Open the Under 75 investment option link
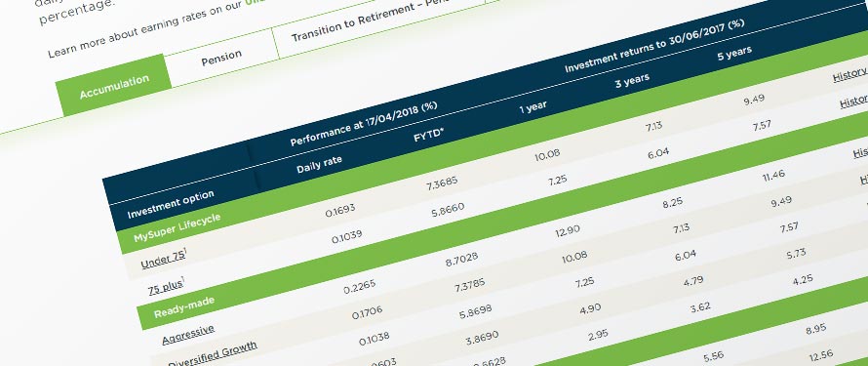The image size is (868, 366). pyautogui.click(x=163, y=260)
